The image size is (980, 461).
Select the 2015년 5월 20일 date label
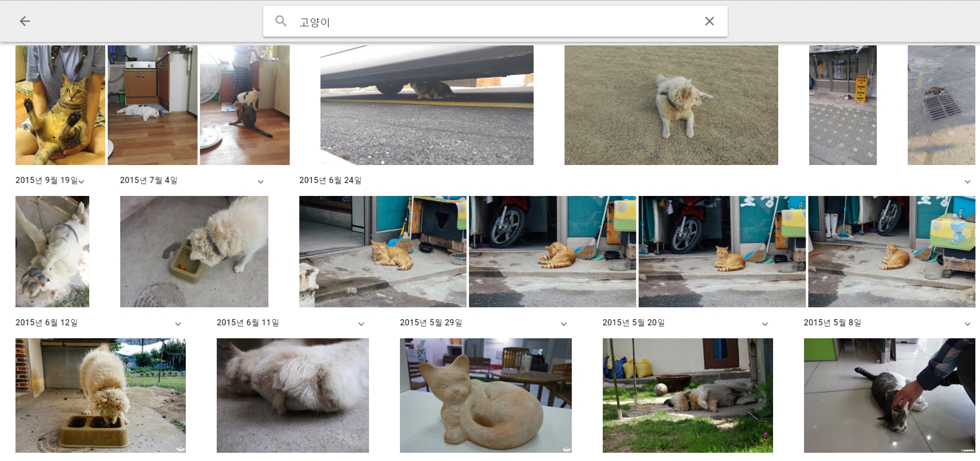(x=634, y=323)
